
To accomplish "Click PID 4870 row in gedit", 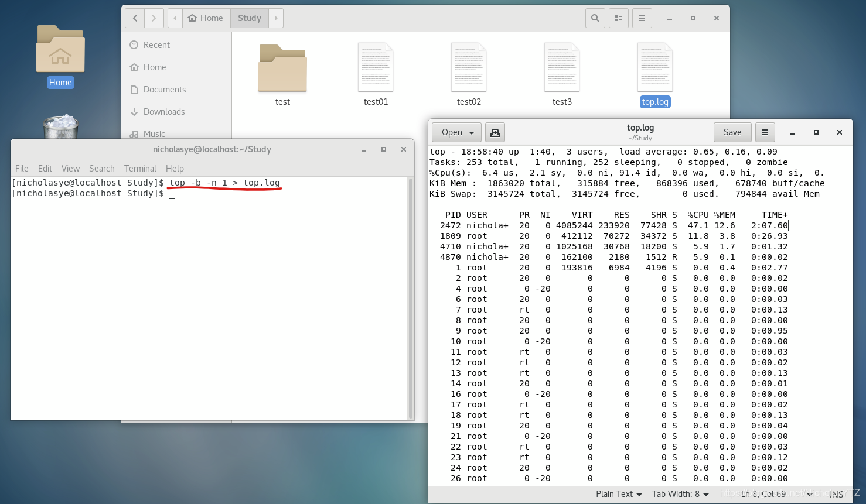I will pyautogui.click(x=614, y=257).
